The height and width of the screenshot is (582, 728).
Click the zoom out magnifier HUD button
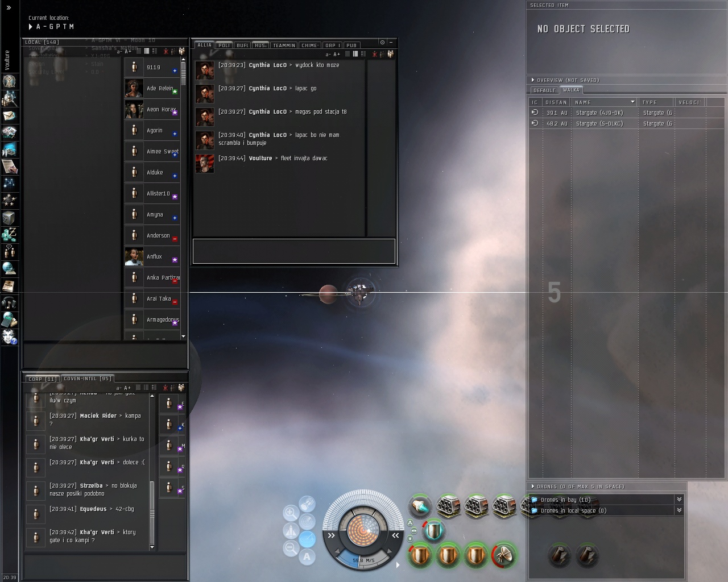click(291, 548)
